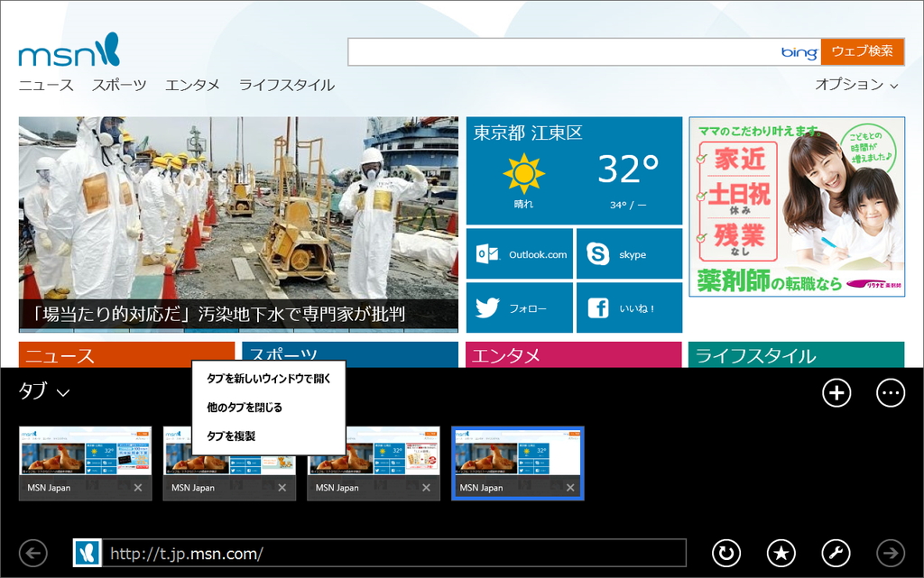Open a new tab with plus icon

click(x=836, y=393)
